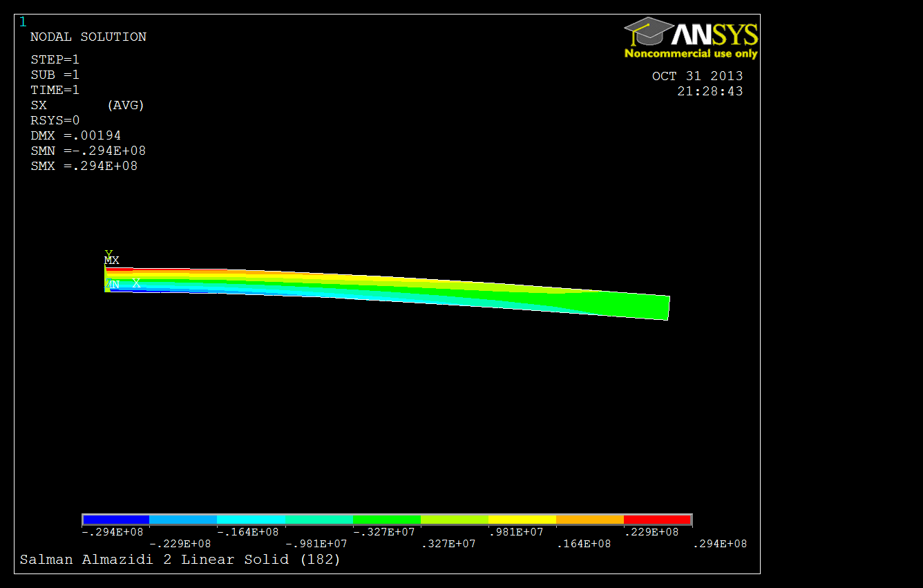Screen dimensions: 923x588
Task: Click the X axis triad label
Action: click(136, 283)
